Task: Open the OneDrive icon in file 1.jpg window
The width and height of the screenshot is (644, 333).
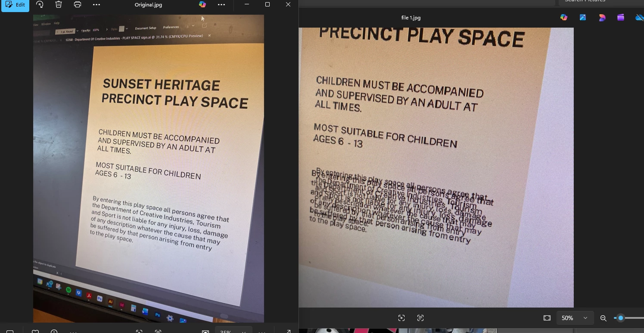Action: (640, 17)
